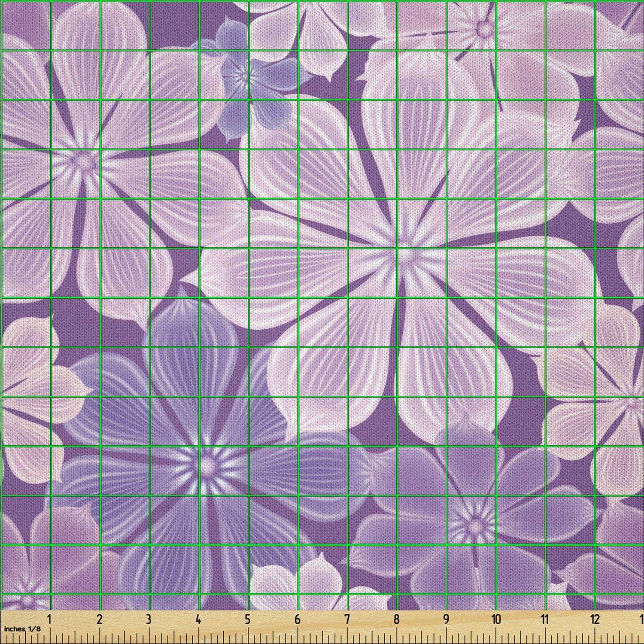Click the number 4 on the ruler
This screenshot has height=644, width=644.
tap(198, 620)
